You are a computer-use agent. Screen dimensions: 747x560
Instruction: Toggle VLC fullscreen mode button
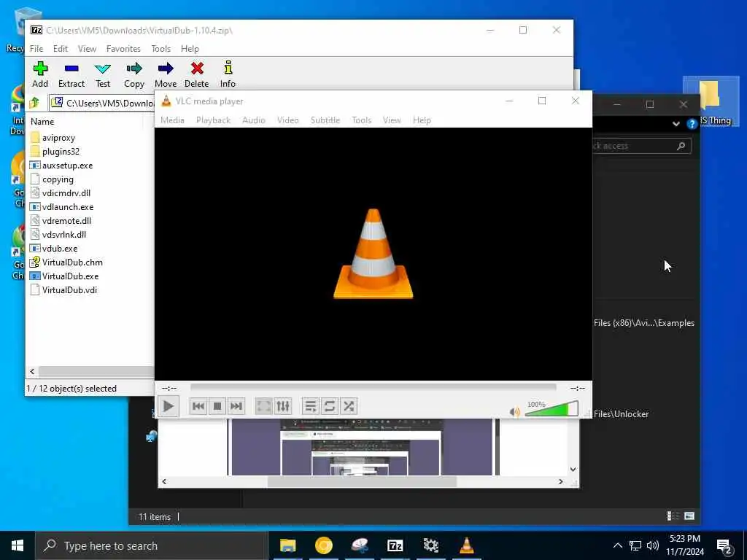(x=263, y=406)
